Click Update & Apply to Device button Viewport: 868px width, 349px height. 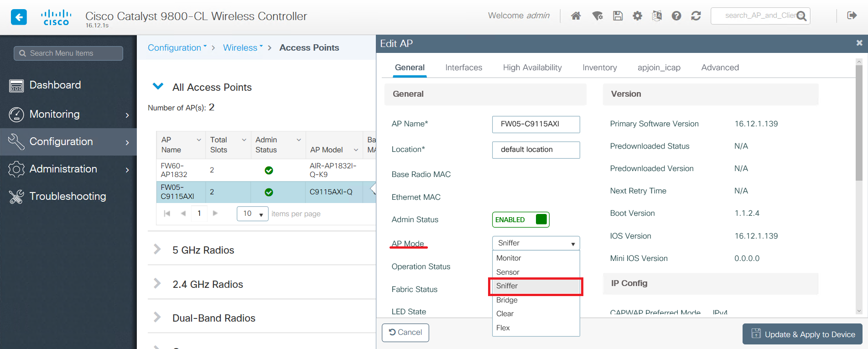(x=802, y=334)
